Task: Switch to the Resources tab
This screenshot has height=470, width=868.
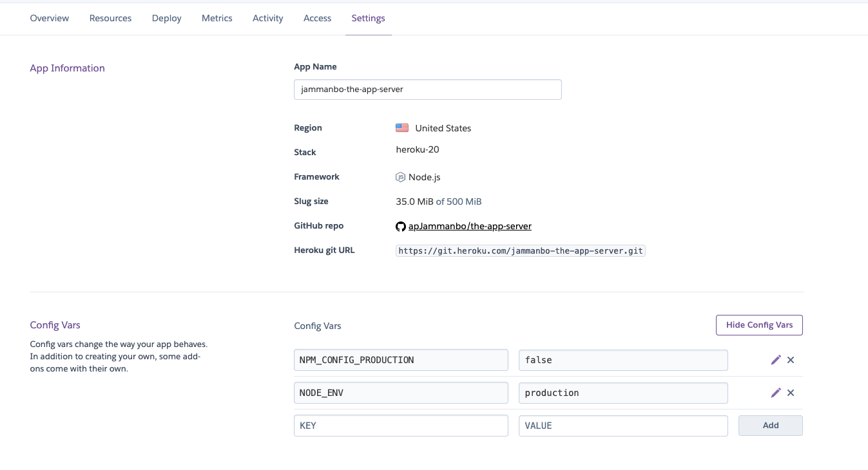Action: point(110,18)
